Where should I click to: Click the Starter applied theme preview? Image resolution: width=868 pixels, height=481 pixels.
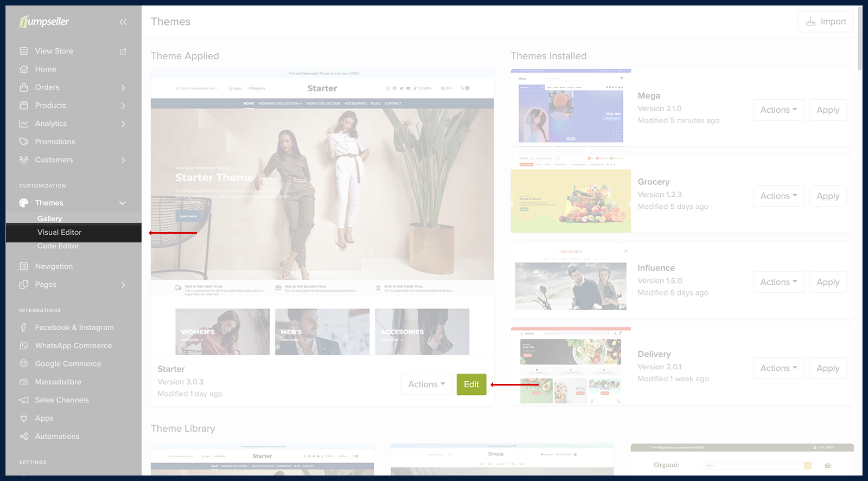(322, 212)
